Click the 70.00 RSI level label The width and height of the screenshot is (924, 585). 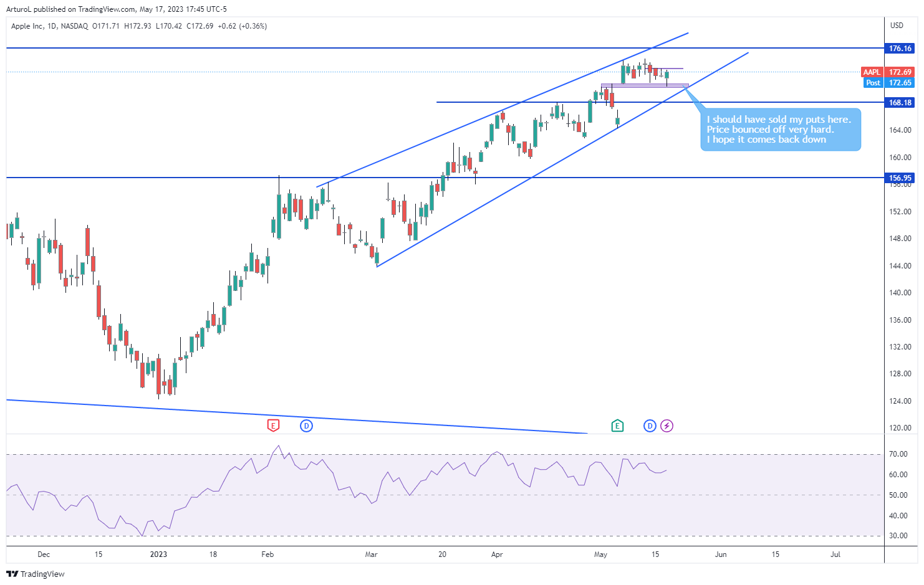point(898,454)
